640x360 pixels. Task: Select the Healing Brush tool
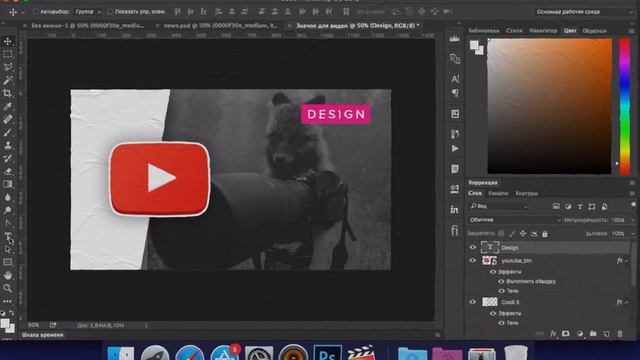[7, 119]
